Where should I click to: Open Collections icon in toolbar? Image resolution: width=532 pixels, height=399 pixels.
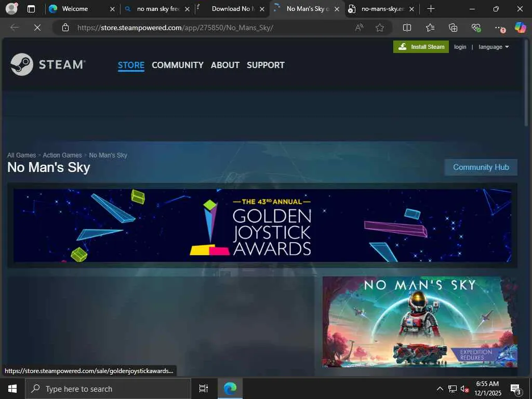[453, 28]
